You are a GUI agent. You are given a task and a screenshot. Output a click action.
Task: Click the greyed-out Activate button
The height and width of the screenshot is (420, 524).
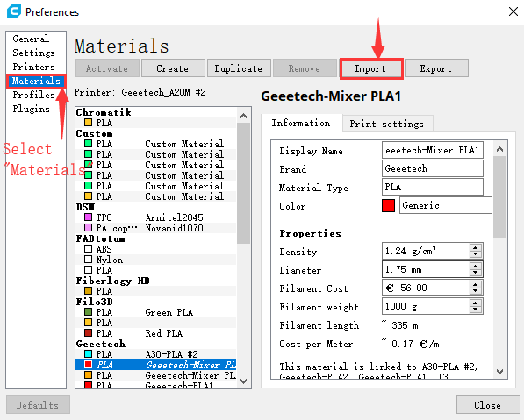point(107,68)
